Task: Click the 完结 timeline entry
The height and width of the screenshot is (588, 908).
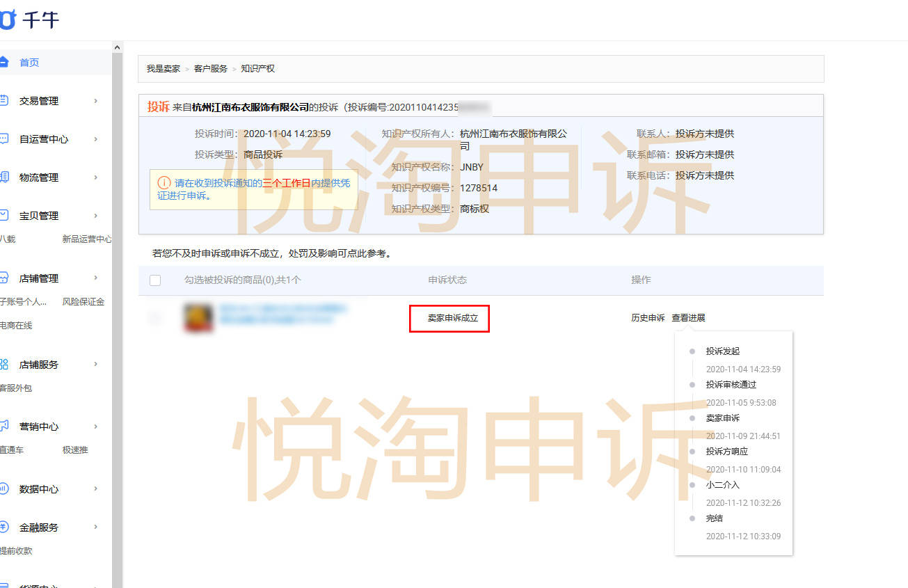Action: (715, 518)
